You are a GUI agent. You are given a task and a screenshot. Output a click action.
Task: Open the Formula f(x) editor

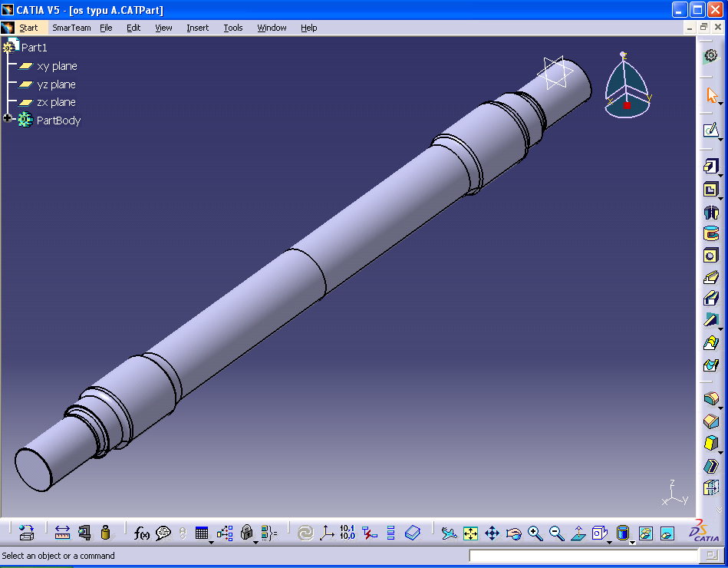click(x=142, y=533)
